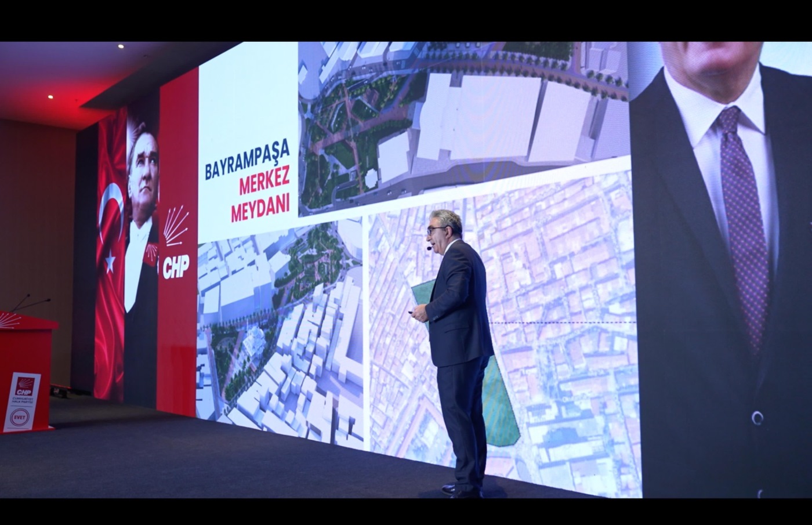This screenshot has height=525, width=812.
Task: Click the "BAYRAMPAŞA" heading text on the slide
Action: [247, 160]
